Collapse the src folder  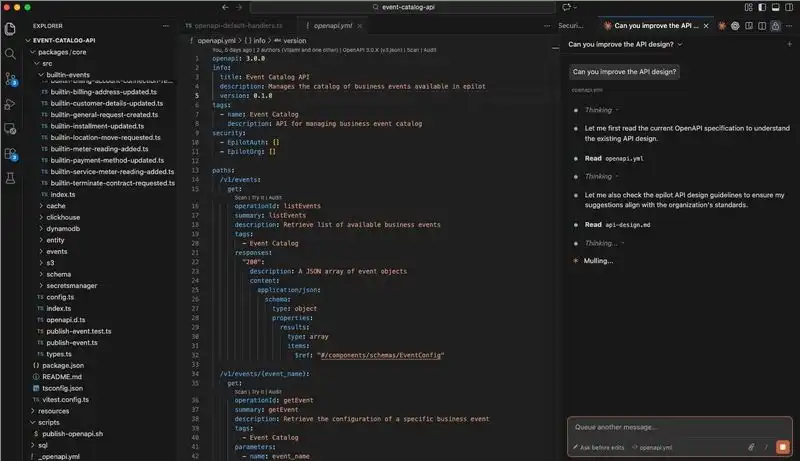tap(47, 64)
